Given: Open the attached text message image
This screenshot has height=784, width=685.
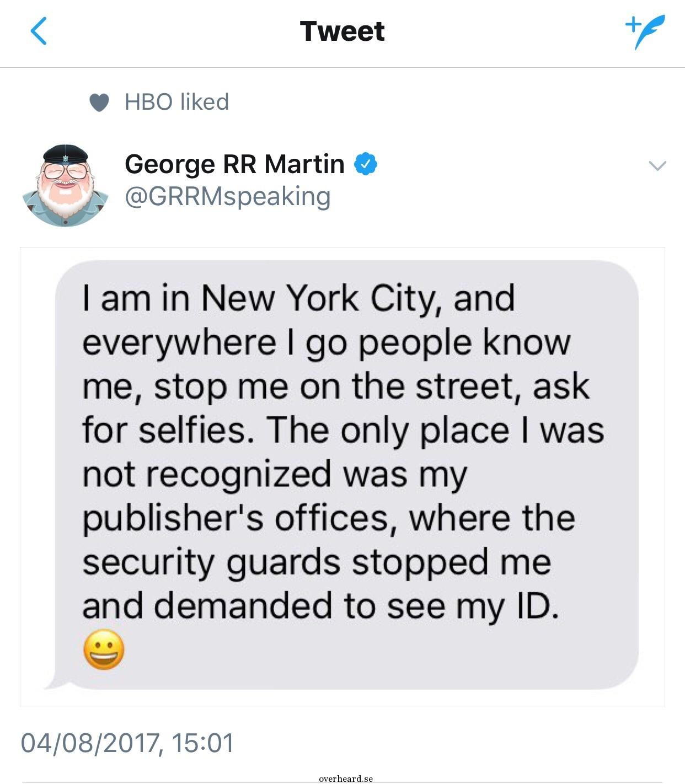Looking at the screenshot, I should (342, 476).
